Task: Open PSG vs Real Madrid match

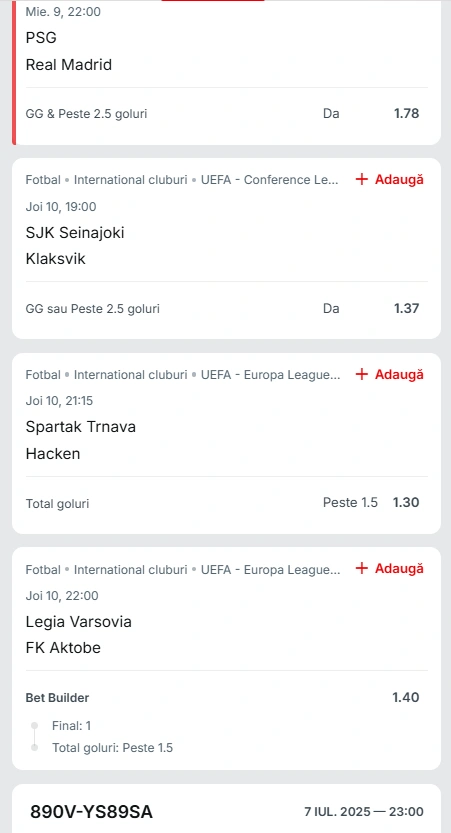Action: click(69, 52)
